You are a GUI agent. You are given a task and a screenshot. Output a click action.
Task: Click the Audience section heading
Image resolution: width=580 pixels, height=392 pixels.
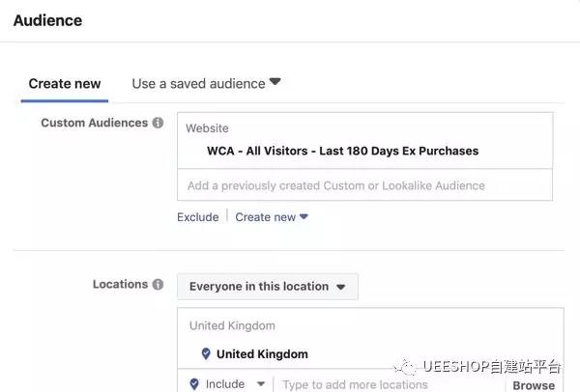(47, 20)
